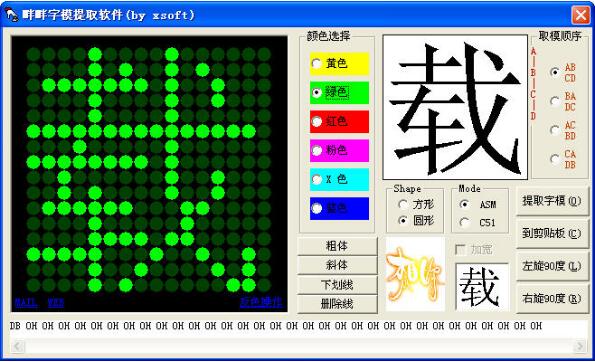595x362 pixels.
Task: Click the large 载 character preview
Action: click(455, 107)
